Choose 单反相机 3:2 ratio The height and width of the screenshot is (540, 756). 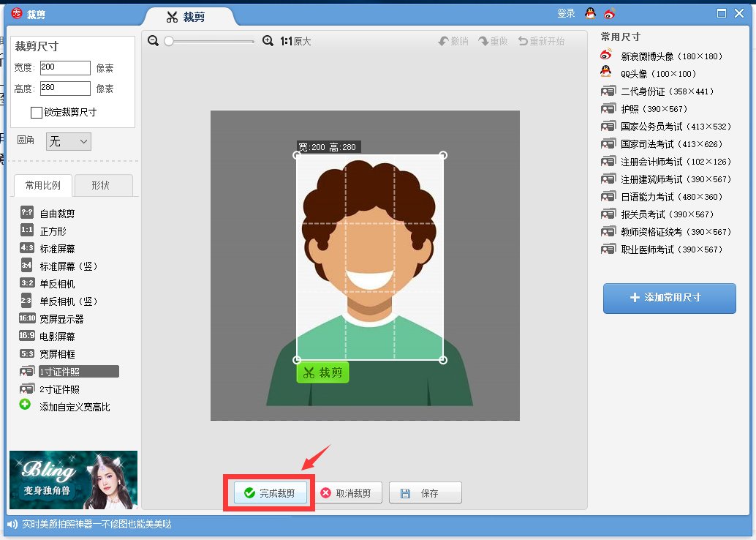point(48,283)
